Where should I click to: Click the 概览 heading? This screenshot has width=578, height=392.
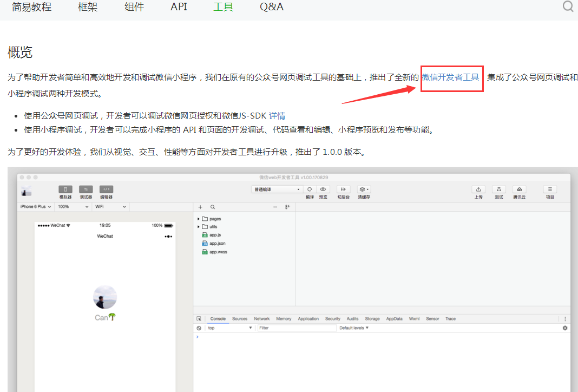(x=20, y=53)
